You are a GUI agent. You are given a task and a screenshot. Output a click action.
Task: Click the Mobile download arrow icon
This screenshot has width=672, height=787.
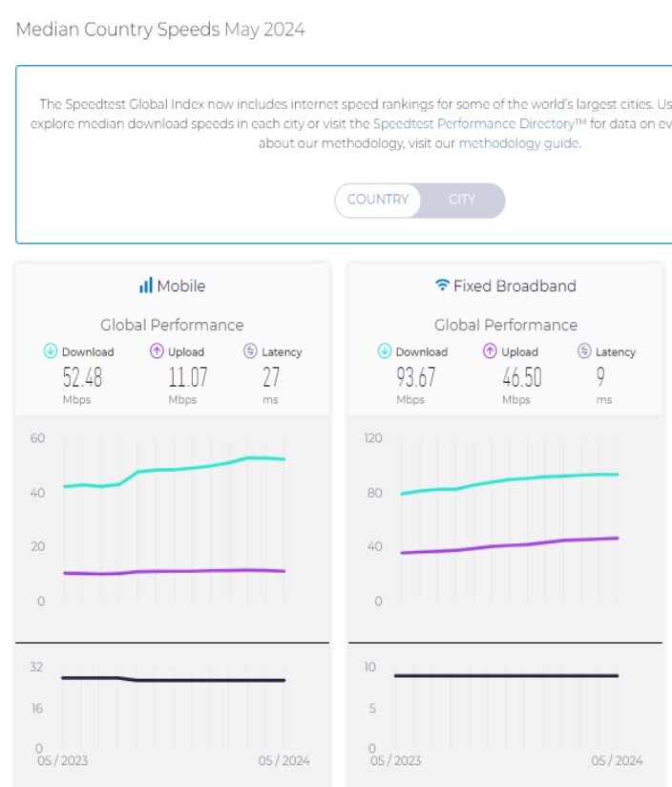51,351
